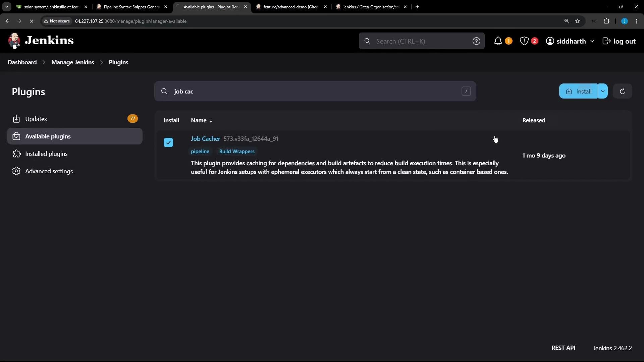This screenshot has height=362, width=644.
Task: Close the feature/advanced-demo Gitea tab
Action: [325, 7]
